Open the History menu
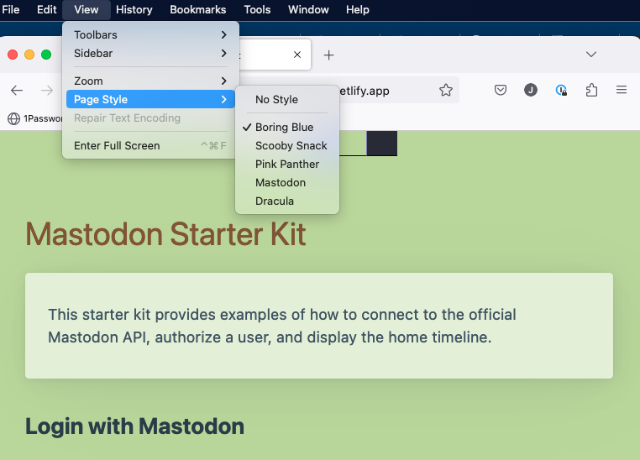The width and height of the screenshot is (640, 460). pyautogui.click(x=134, y=10)
